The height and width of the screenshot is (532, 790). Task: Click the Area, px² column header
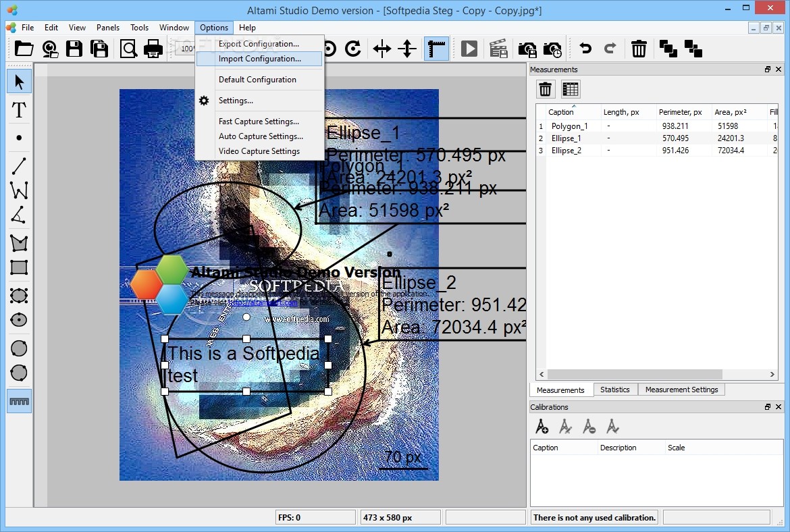click(x=739, y=112)
